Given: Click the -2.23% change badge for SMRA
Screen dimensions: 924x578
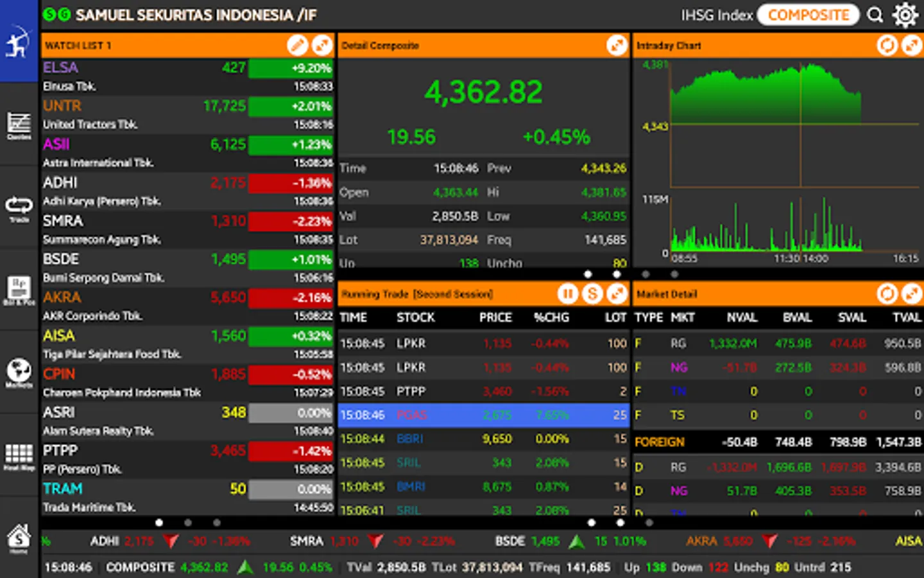Looking at the screenshot, I should click(291, 221).
